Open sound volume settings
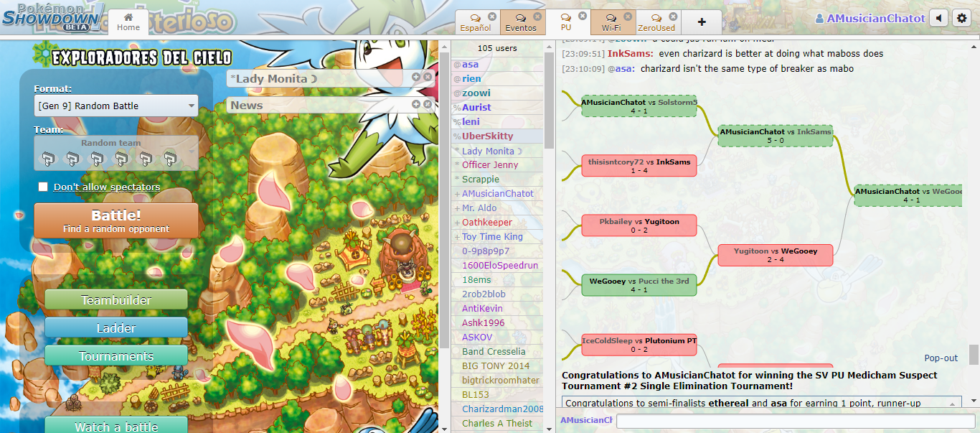 pos(938,19)
